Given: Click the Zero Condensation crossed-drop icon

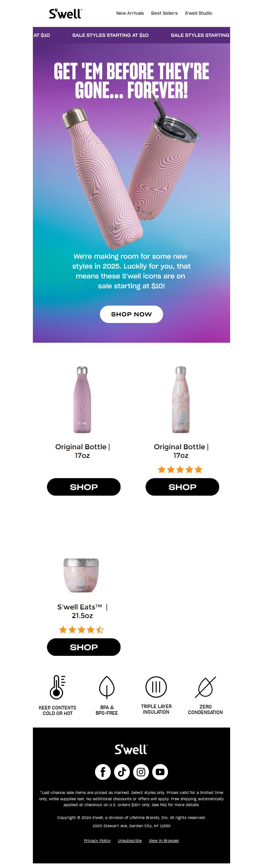Looking at the screenshot, I should tap(205, 687).
